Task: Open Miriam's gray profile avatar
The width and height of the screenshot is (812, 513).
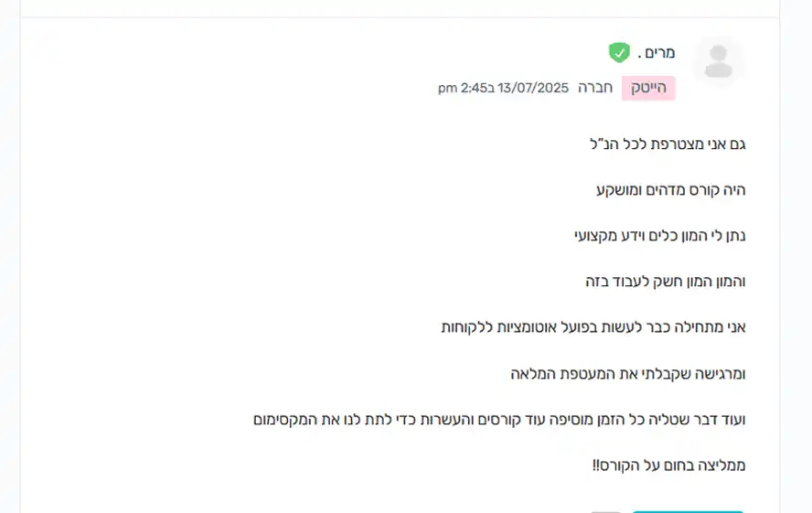Action: coord(719,61)
